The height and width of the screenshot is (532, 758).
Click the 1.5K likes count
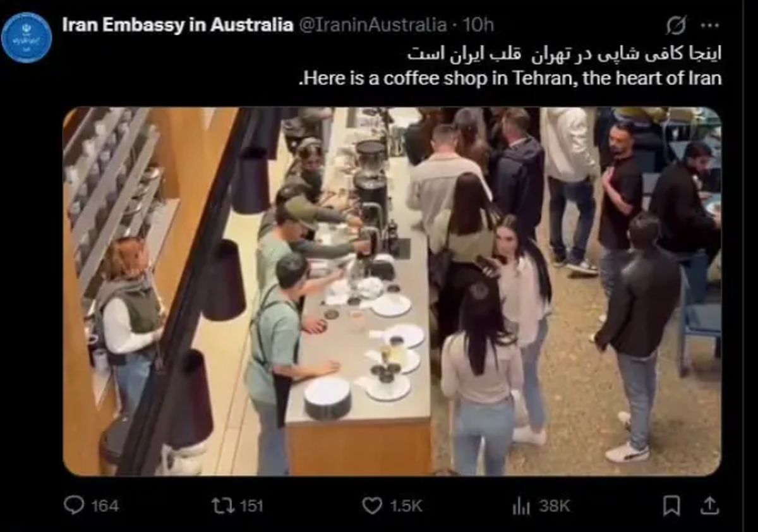pyautogui.click(x=406, y=506)
